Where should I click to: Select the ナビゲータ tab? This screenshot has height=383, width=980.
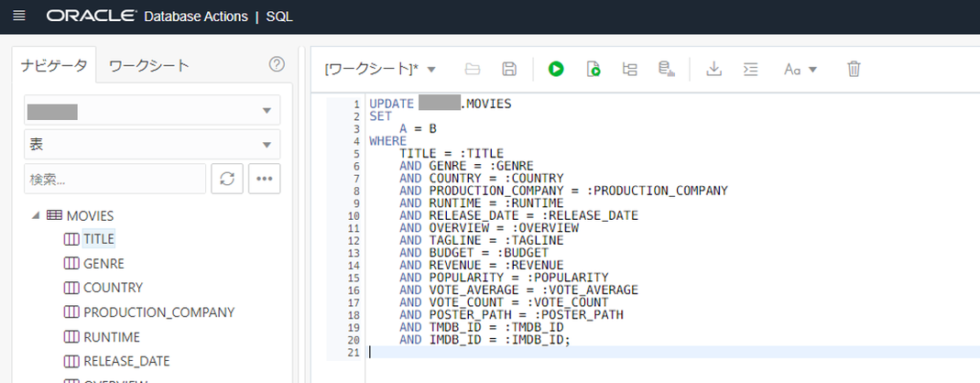54,66
